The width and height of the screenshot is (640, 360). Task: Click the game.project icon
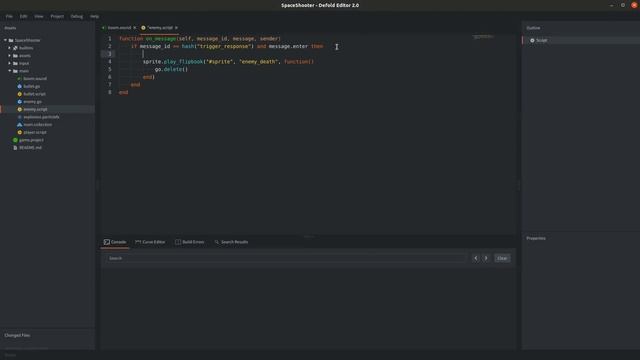[x=15, y=140]
